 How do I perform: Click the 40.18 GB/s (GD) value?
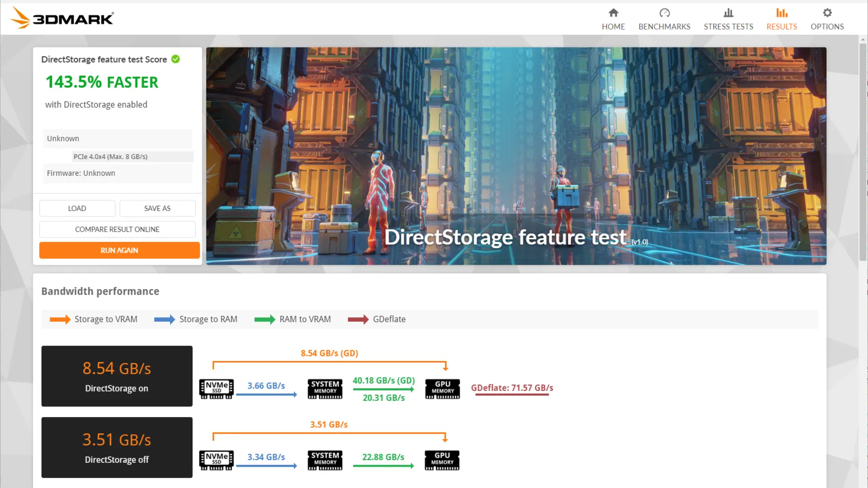coord(383,380)
